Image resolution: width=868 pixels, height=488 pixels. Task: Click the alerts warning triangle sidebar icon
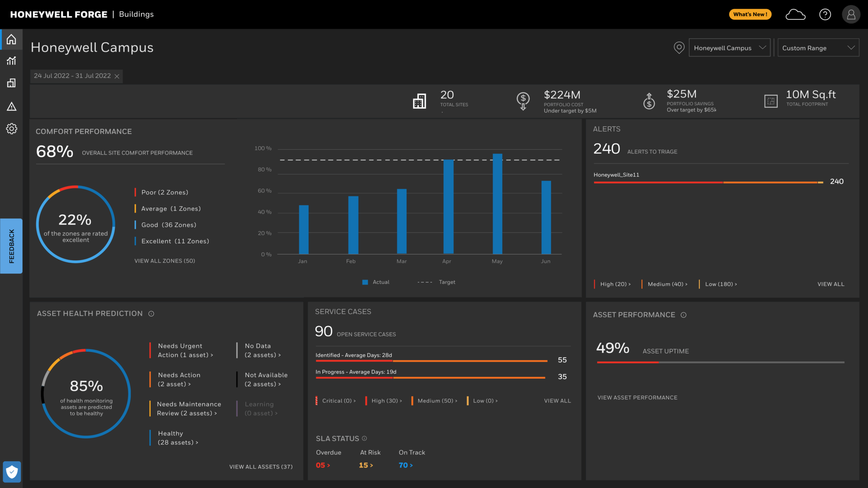click(11, 106)
